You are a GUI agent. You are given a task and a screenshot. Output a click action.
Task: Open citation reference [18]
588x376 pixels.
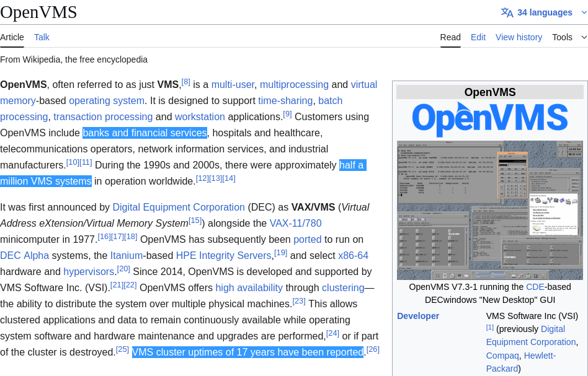pyautogui.click(x=130, y=237)
